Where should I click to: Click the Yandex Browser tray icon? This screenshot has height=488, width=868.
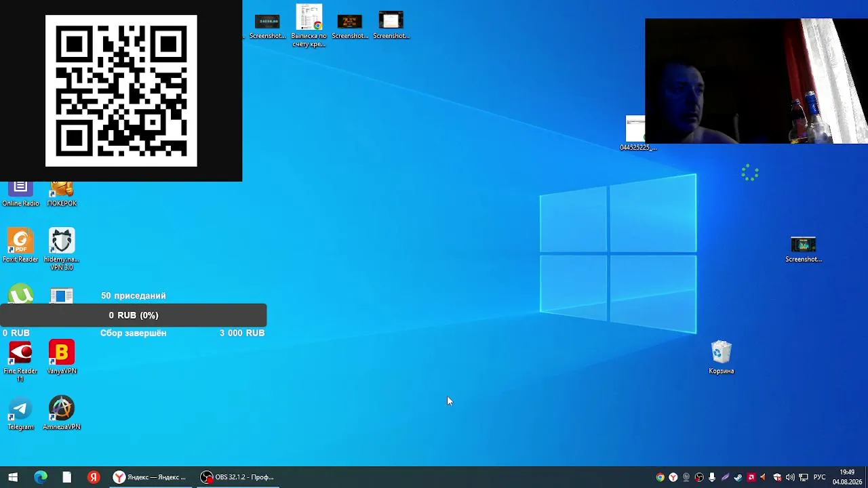pyautogui.click(x=673, y=477)
